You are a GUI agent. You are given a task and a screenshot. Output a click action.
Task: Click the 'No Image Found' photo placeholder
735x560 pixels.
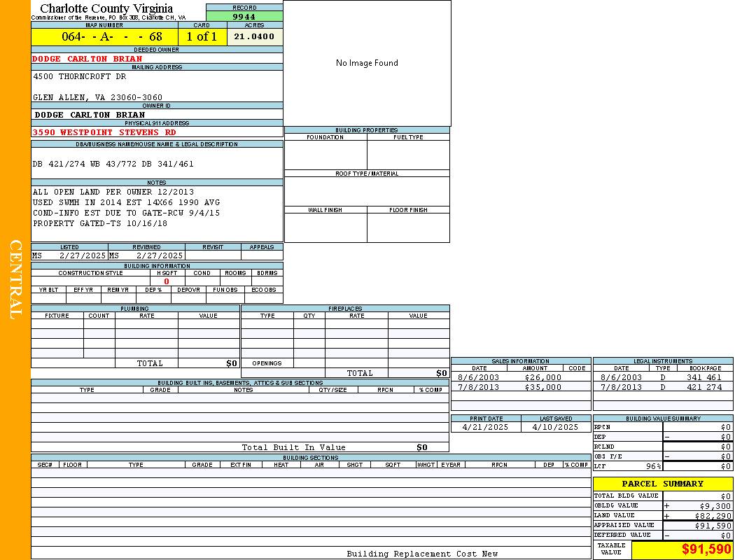(x=367, y=63)
